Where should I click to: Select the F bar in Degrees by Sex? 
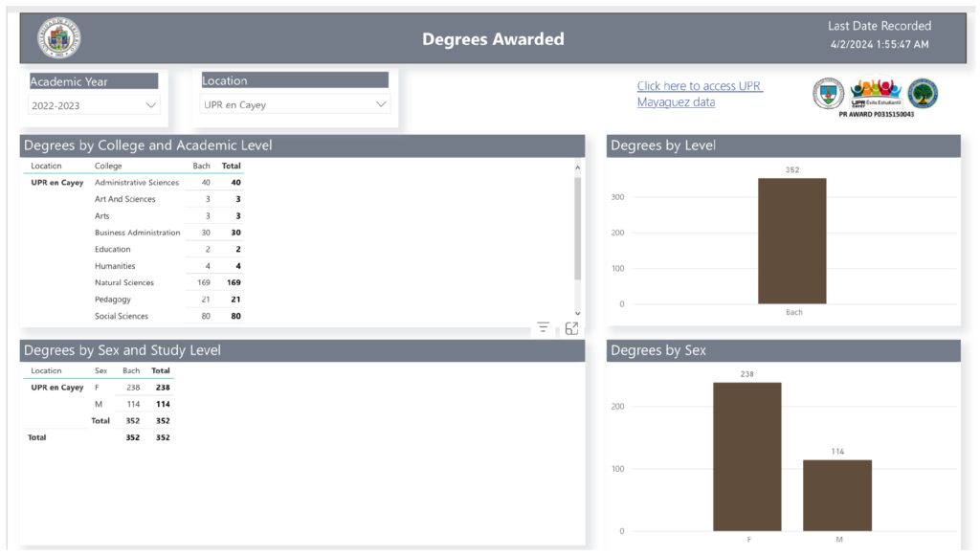(746, 457)
